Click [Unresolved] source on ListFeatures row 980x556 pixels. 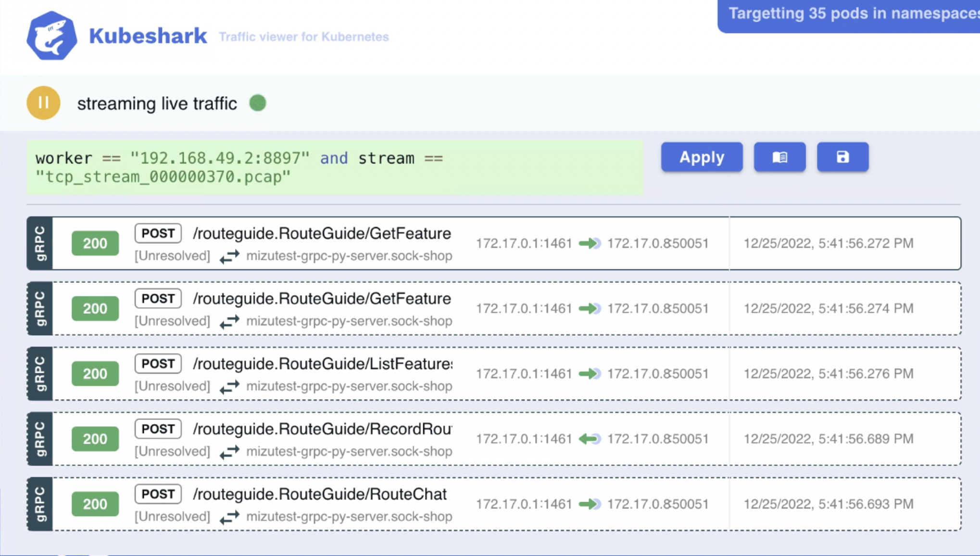tap(172, 386)
